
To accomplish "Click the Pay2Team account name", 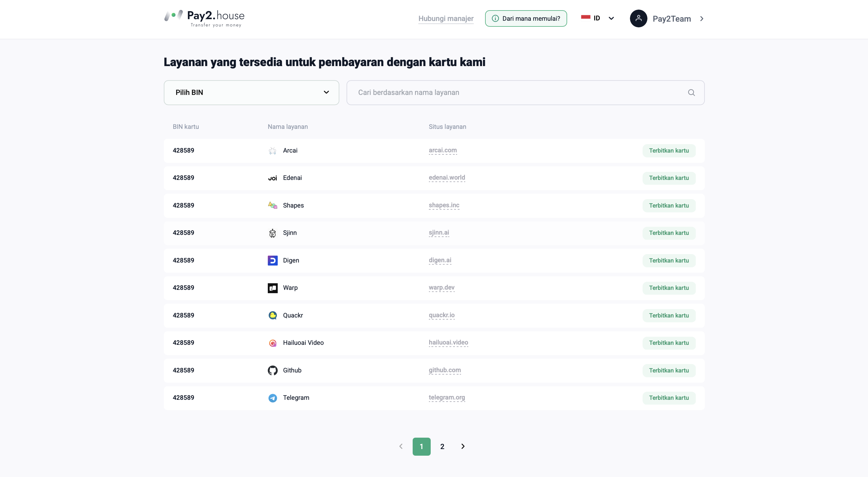I will [671, 19].
